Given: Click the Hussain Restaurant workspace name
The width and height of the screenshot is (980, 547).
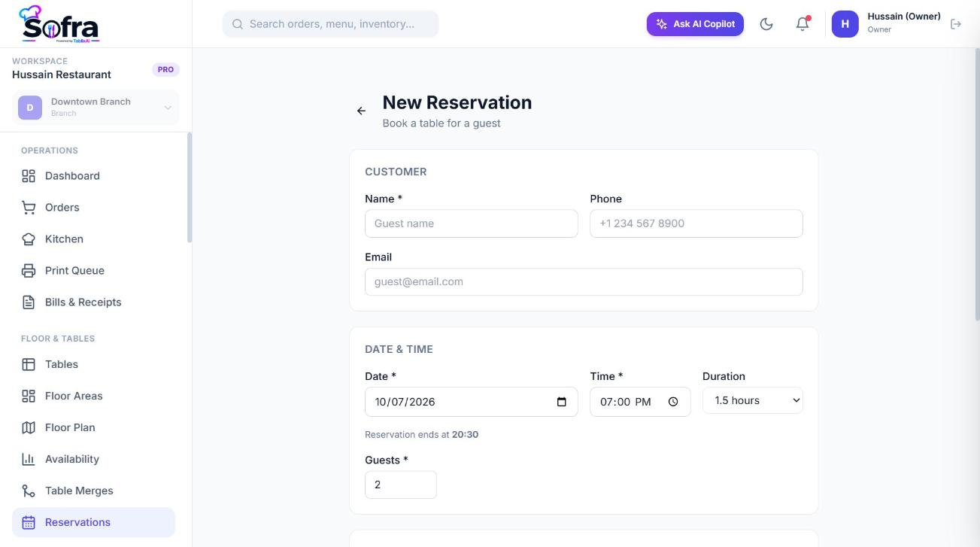Looking at the screenshot, I should pos(62,74).
